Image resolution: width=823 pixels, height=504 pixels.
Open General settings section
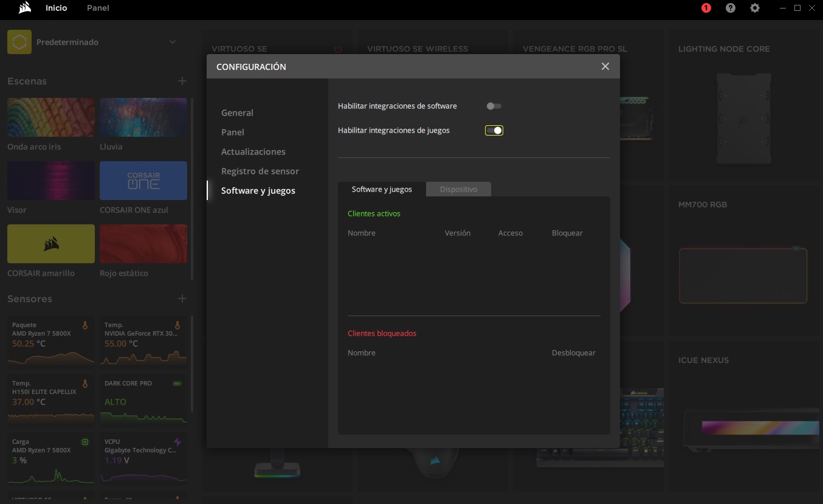point(237,112)
